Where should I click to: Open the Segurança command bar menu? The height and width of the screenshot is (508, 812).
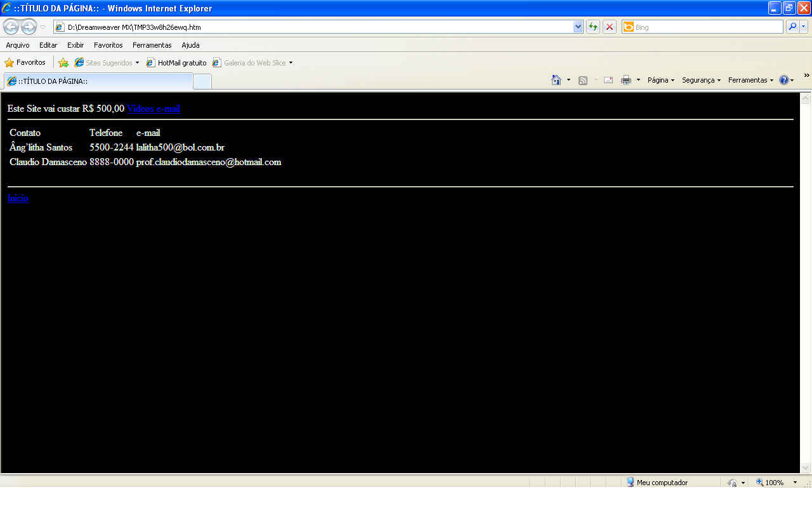pyautogui.click(x=701, y=80)
